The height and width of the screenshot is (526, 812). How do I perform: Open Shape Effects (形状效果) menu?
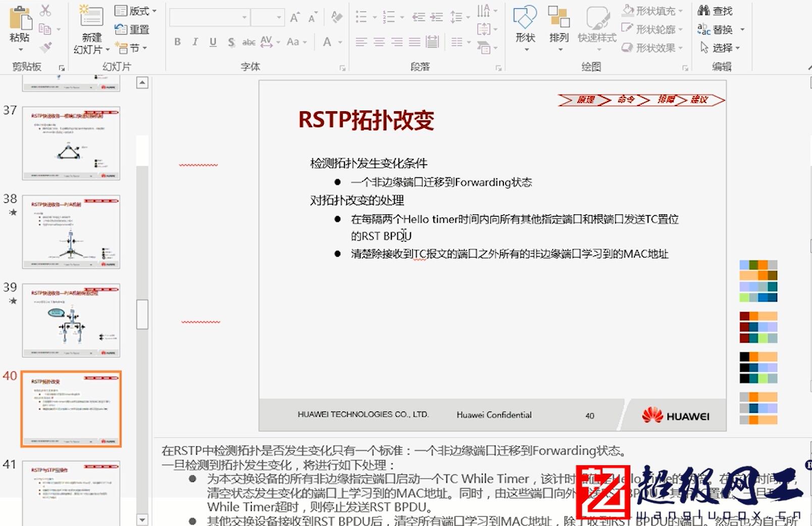click(652, 48)
